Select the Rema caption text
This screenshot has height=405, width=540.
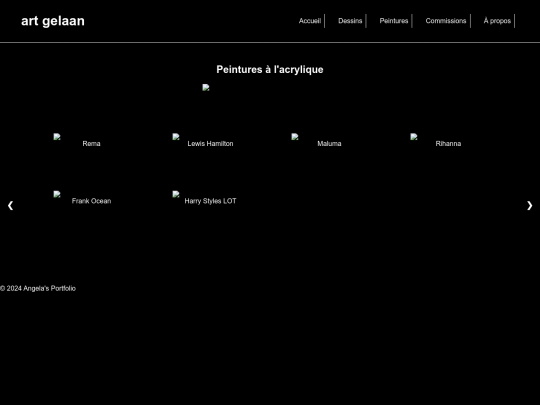[91, 144]
